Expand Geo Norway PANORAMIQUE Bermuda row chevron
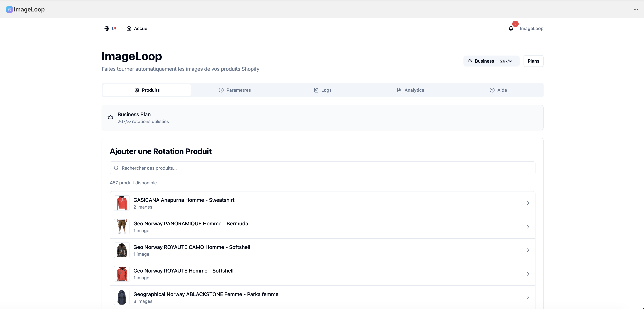 point(528,227)
